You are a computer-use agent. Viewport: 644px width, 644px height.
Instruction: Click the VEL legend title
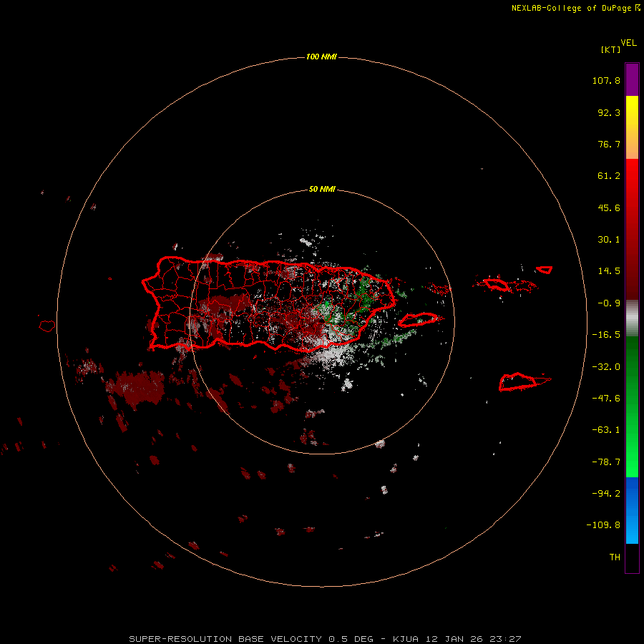tap(628, 43)
